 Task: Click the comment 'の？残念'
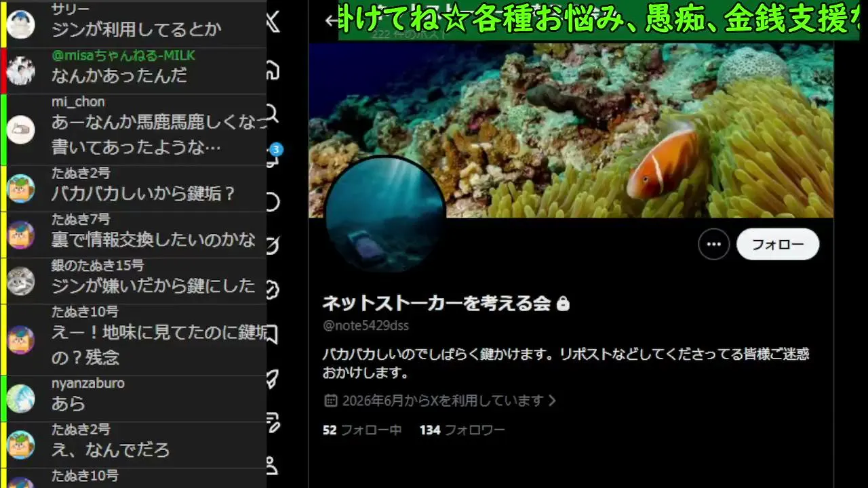(x=85, y=357)
